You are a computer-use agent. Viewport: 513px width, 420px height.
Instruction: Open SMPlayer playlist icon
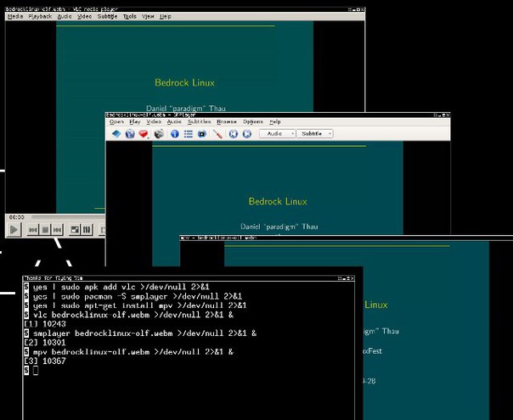190,133
